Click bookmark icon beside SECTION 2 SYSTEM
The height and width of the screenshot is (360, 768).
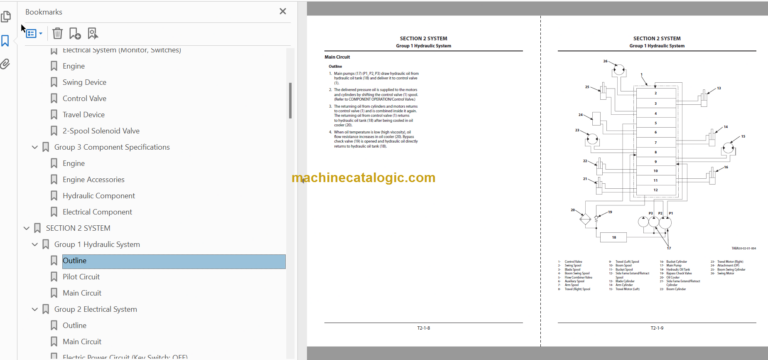pos(38,228)
